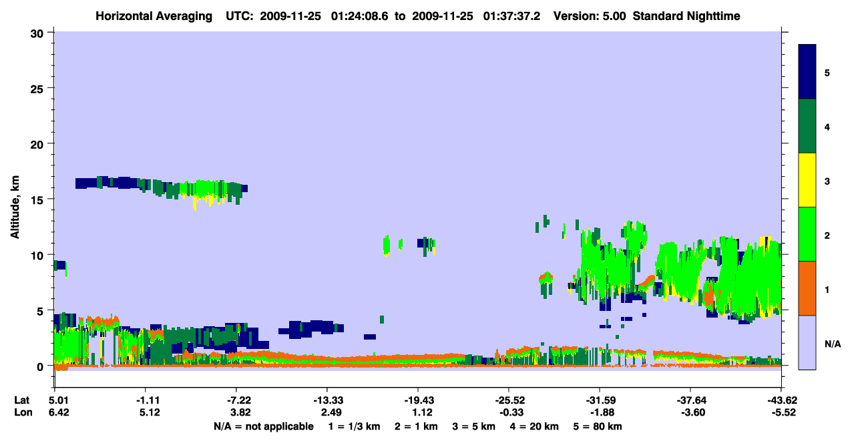This screenshot has height=445, width=868.
Task: Click the '1 = 1/3 km' legend entry
Action: (355, 426)
